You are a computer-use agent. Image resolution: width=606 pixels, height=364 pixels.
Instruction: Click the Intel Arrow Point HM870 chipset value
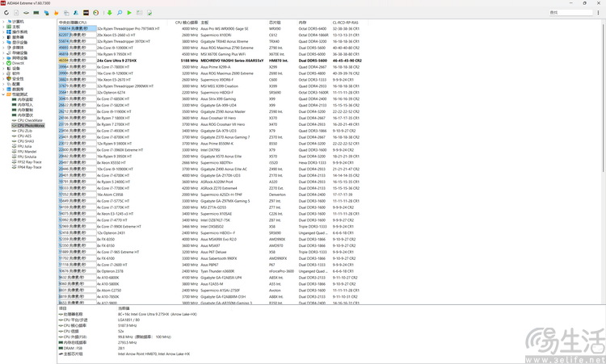click(x=154, y=354)
